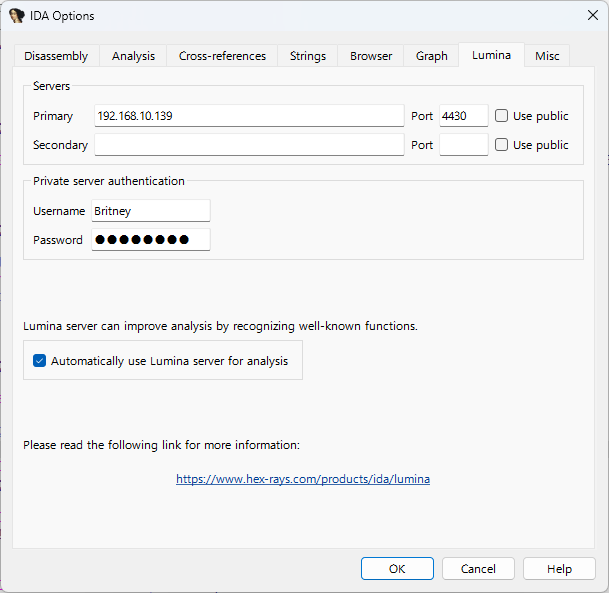Open the hex-rays.com Lumina link
The height and width of the screenshot is (593, 609).
click(x=303, y=479)
